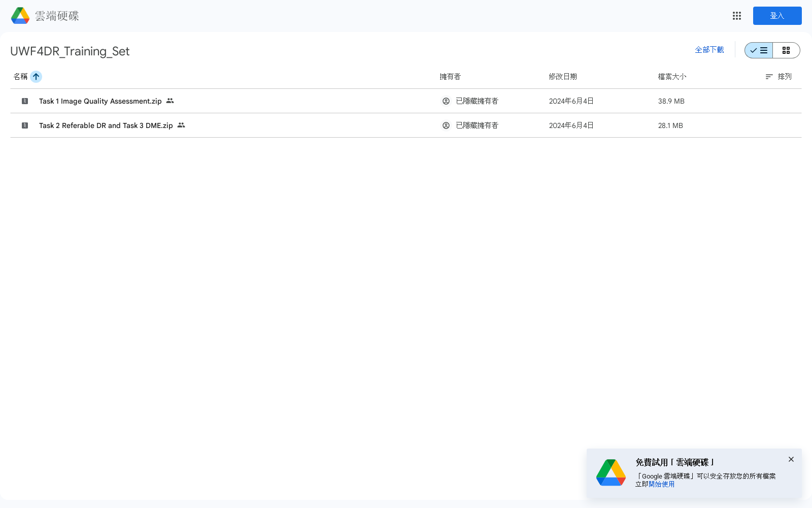The height and width of the screenshot is (508, 812).
Task: Open Task 2 Referable DR and Task 3 DME.zip
Action: click(106, 125)
